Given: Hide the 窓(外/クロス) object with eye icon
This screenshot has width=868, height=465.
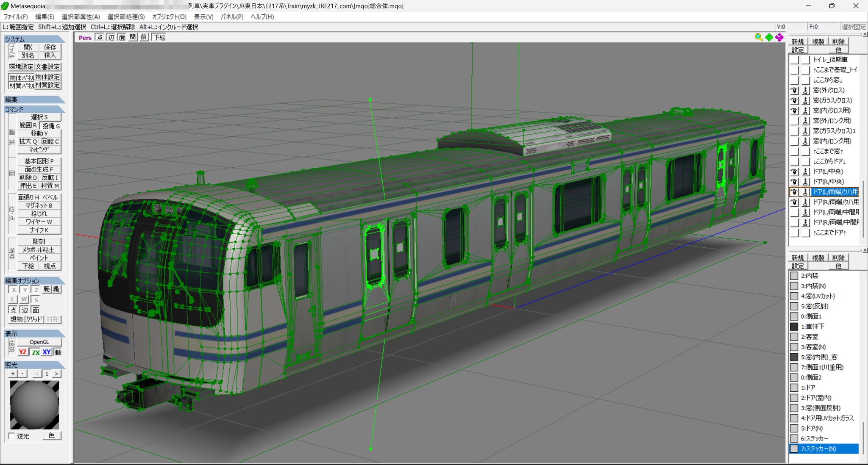Looking at the screenshot, I should [794, 90].
